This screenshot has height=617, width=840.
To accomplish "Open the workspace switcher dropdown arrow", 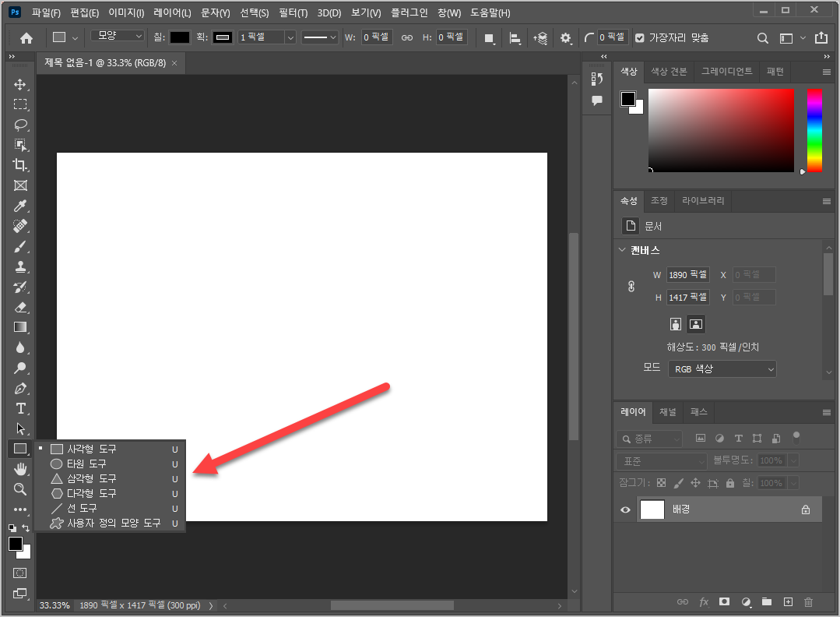I will (803, 38).
